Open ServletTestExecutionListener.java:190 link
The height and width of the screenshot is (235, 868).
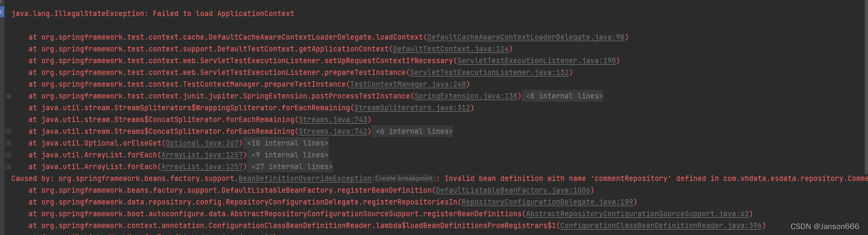[537, 61]
